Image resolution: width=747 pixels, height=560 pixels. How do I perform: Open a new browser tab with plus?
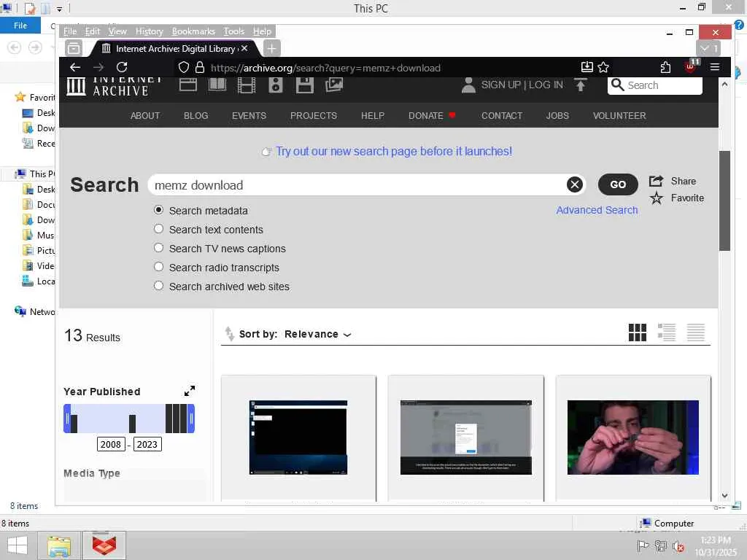271,49
